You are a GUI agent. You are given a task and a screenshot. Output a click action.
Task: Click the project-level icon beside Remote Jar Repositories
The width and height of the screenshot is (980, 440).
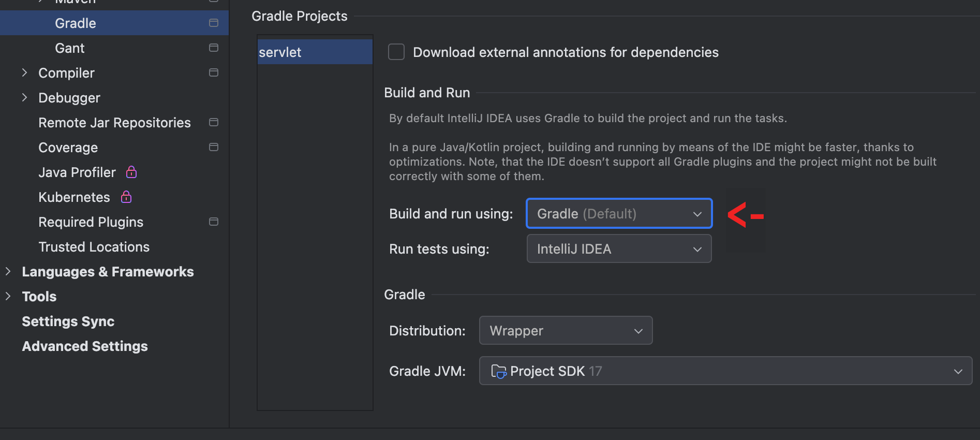point(213,122)
